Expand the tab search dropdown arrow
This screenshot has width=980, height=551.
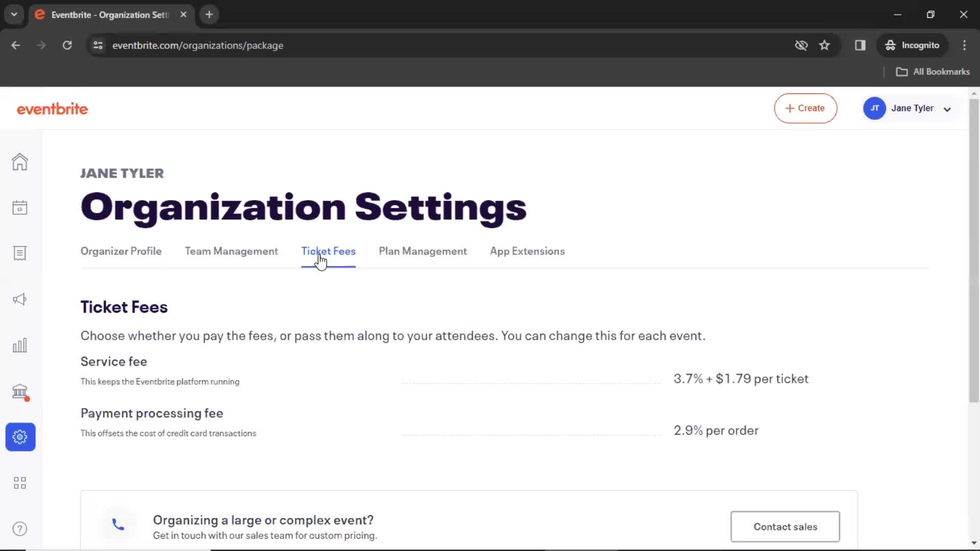[14, 15]
